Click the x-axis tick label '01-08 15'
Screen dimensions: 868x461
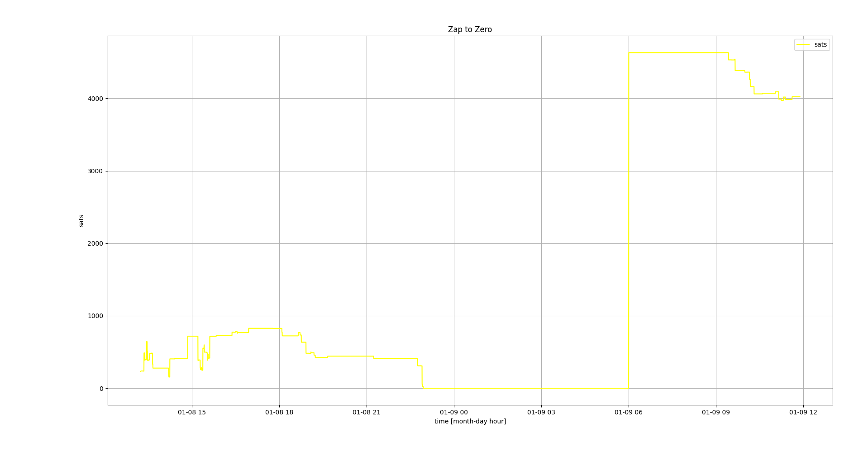pyautogui.click(x=192, y=412)
